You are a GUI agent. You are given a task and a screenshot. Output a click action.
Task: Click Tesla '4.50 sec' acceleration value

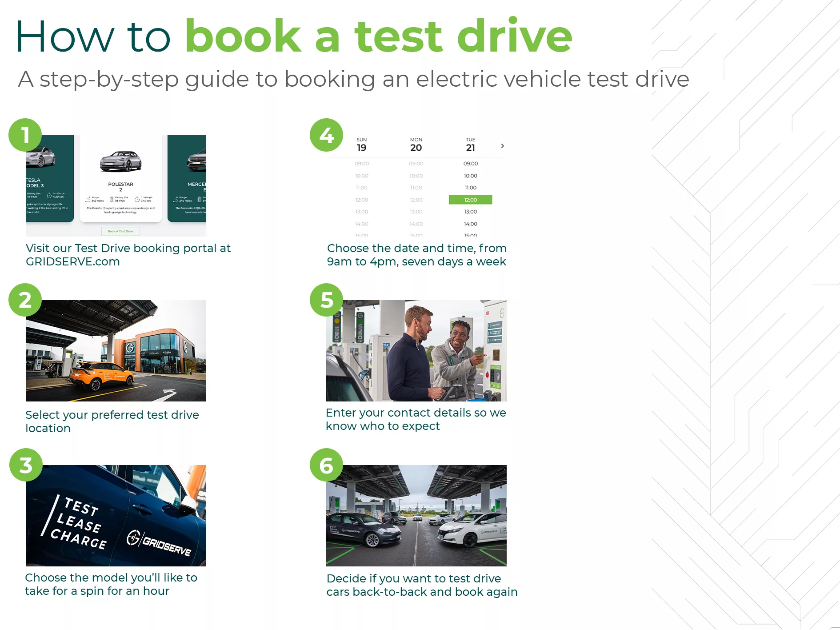58,197
